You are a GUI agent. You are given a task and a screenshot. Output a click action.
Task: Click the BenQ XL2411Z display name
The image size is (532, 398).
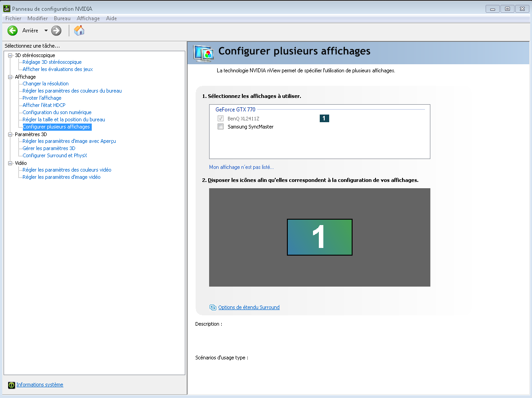coord(243,119)
